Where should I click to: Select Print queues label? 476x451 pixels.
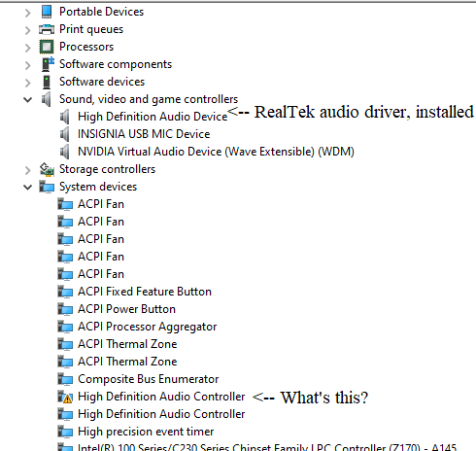pos(91,29)
